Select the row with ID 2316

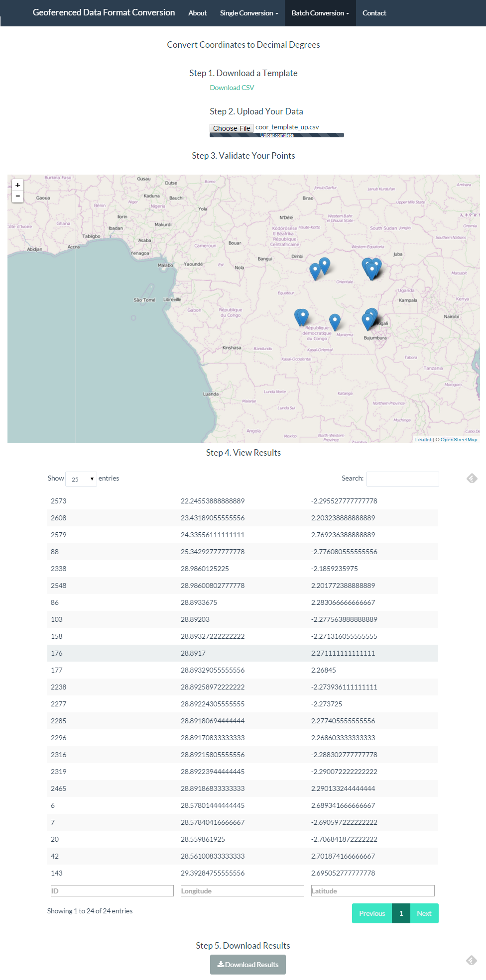[x=243, y=755]
